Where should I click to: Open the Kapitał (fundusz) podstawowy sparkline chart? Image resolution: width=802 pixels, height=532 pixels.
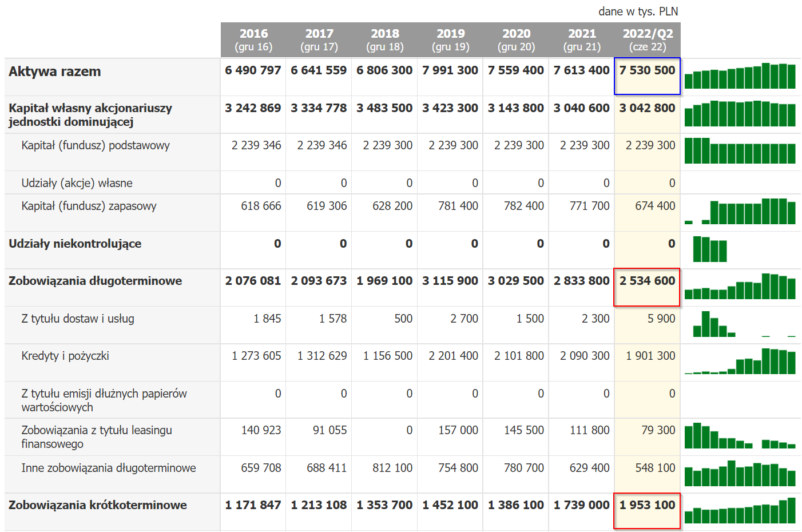(740, 150)
